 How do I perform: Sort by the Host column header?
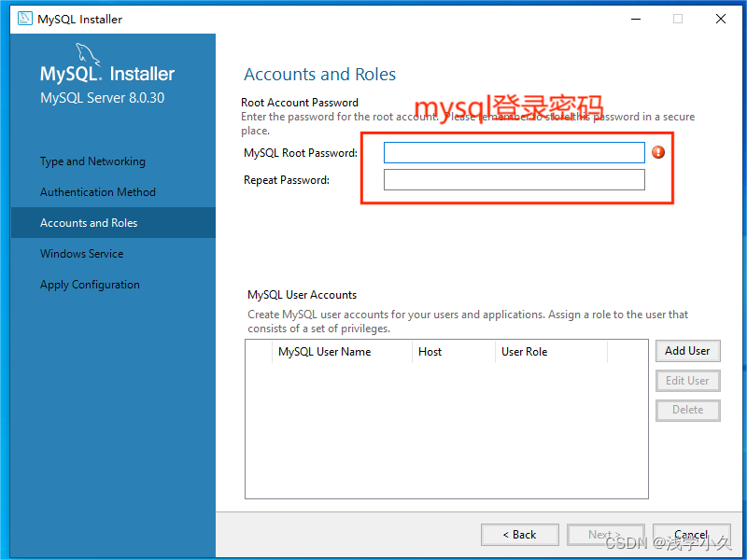[454, 352]
